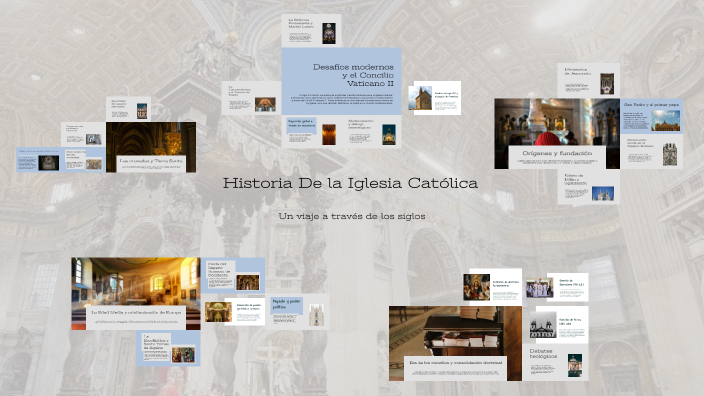Screen dimensions: 704x396
Task: Click the Orígenes y fundación caption
Action: coord(557,157)
